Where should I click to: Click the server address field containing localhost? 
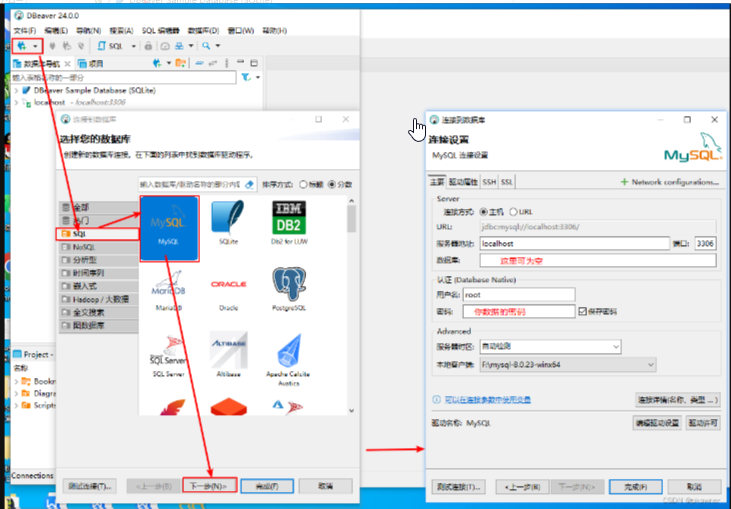574,243
